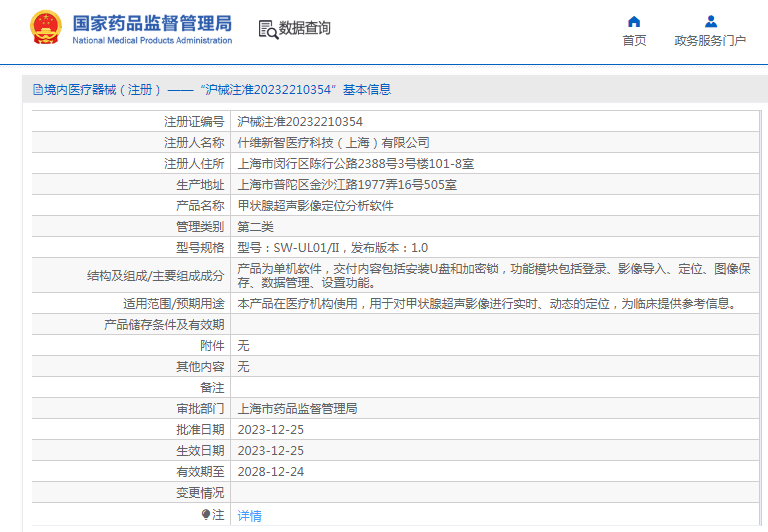Viewport: 768px width, 532px height.
Task: Click the 注册证编号 row label
Action: (194, 121)
